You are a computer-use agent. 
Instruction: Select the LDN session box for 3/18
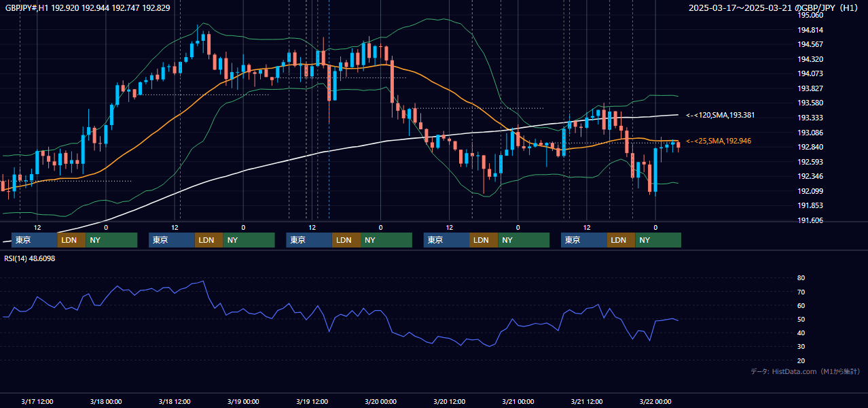click(209, 240)
